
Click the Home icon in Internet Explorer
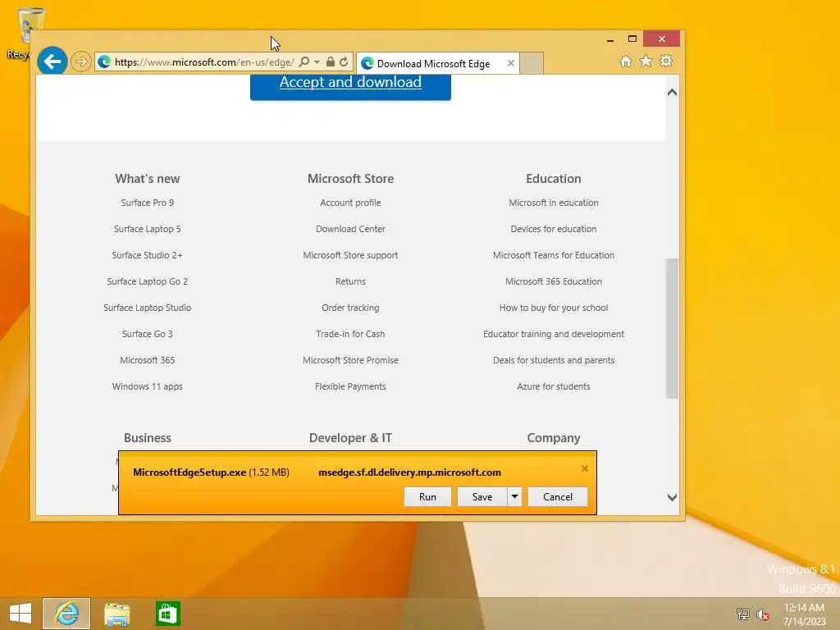tap(626, 61)
